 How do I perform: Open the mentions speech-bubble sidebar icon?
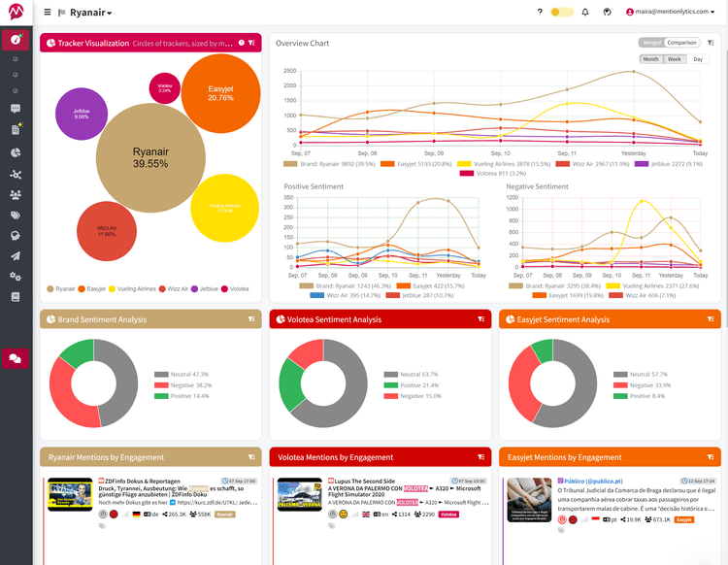(x=16, y=109)
